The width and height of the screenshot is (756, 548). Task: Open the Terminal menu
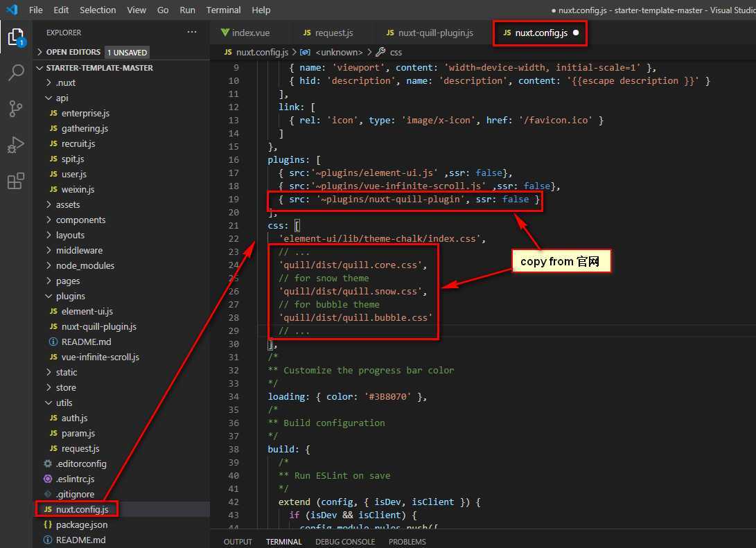[223, 10]
